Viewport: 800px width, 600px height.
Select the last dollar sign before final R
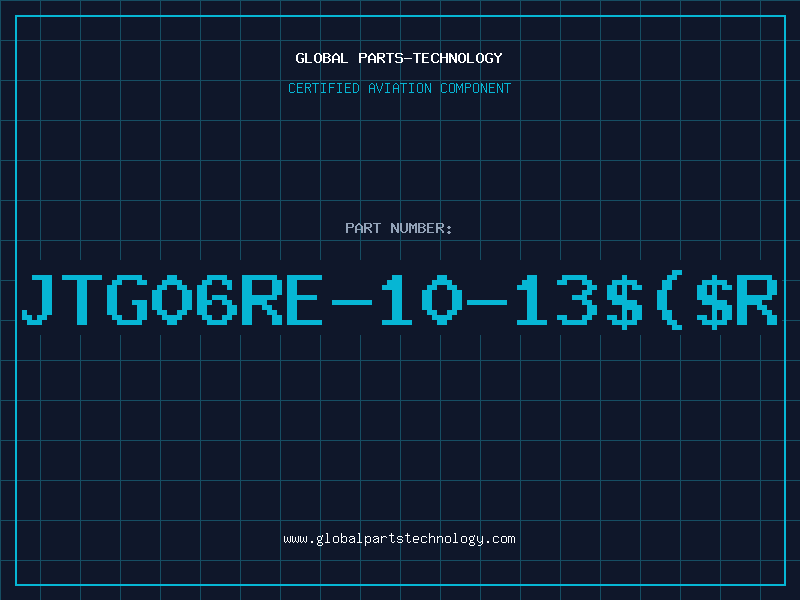pos(714,300)
